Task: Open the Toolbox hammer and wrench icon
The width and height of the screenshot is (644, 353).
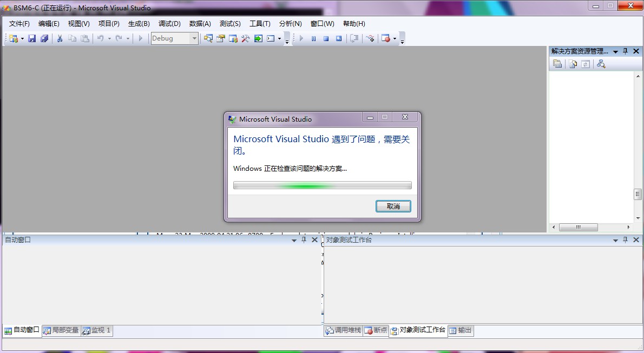Action: click(246, 38)
